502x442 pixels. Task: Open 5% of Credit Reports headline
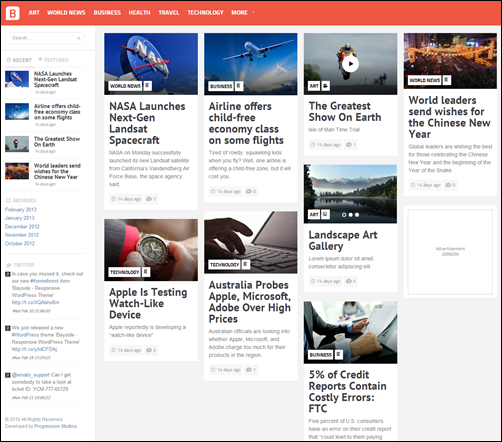(x=347, y=392)
